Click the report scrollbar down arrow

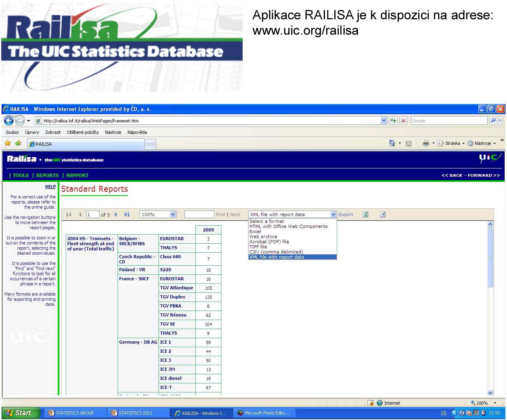coord(490,392)
